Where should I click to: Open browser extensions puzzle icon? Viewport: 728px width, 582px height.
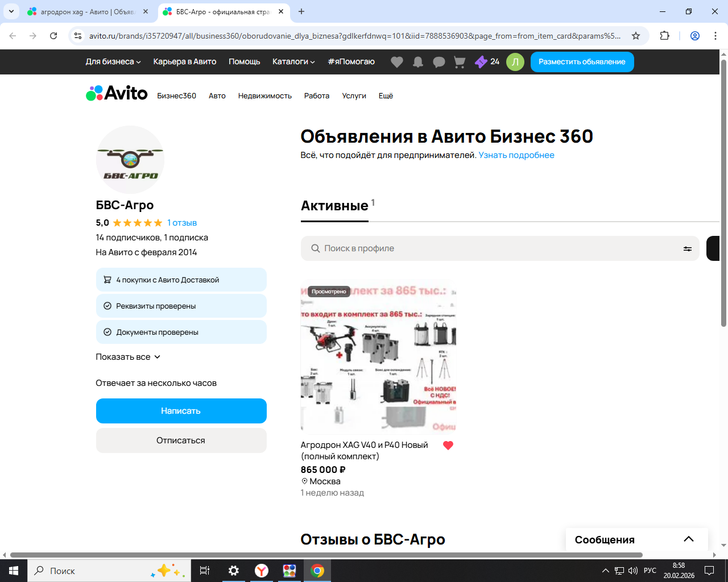point(664,36)
